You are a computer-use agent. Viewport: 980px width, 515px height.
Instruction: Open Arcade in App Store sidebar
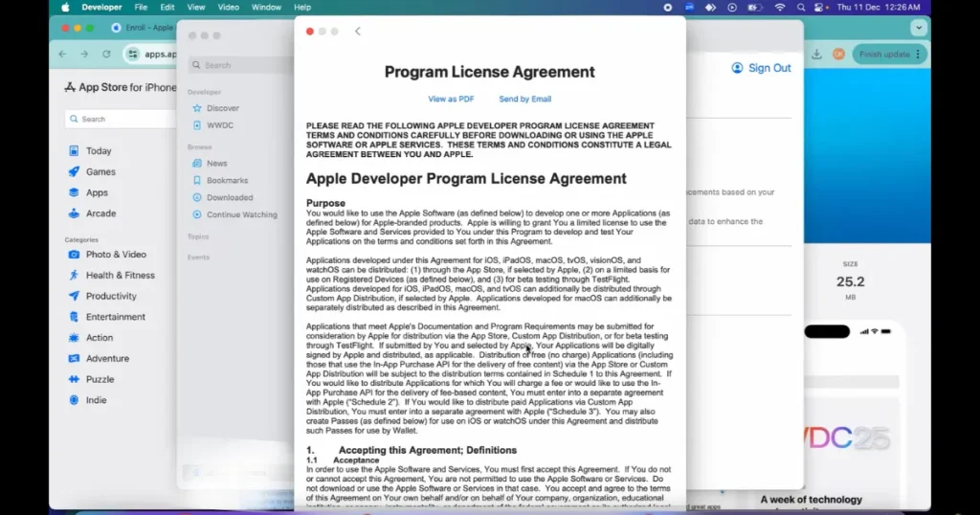click(100, 213)
